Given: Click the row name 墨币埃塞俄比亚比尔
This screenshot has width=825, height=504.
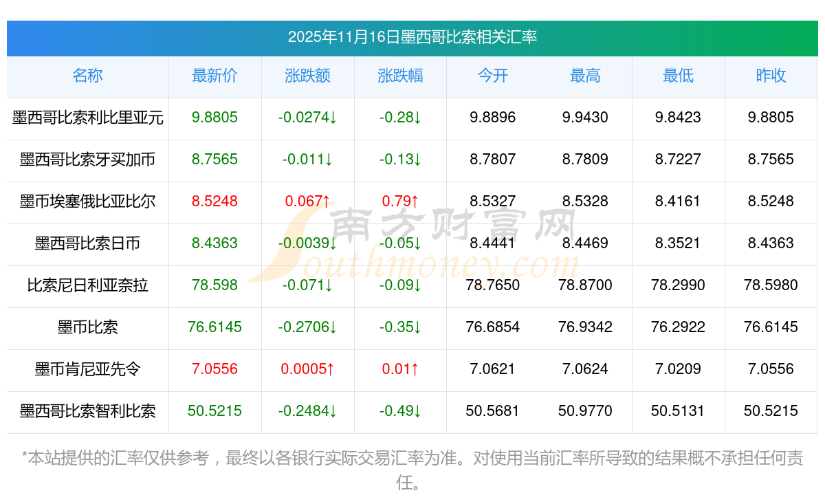Looking at the screenshot, I should pos(87,201).
